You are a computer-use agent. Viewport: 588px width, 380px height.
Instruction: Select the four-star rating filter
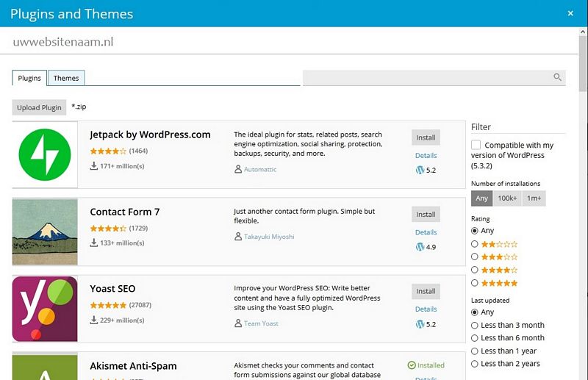pos(474,270)
